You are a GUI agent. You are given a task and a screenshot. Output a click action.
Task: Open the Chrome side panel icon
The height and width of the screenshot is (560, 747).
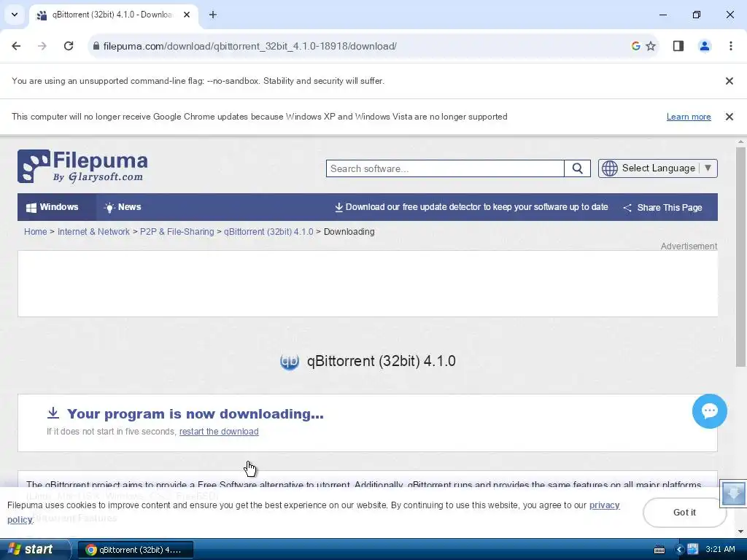pos(678,46)
